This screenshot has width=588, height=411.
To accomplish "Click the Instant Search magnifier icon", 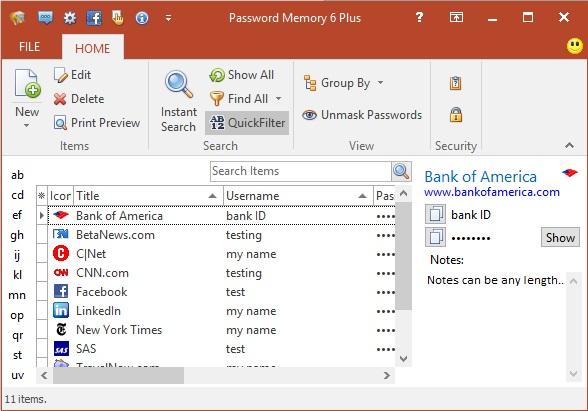I will [x=179, y=84].
